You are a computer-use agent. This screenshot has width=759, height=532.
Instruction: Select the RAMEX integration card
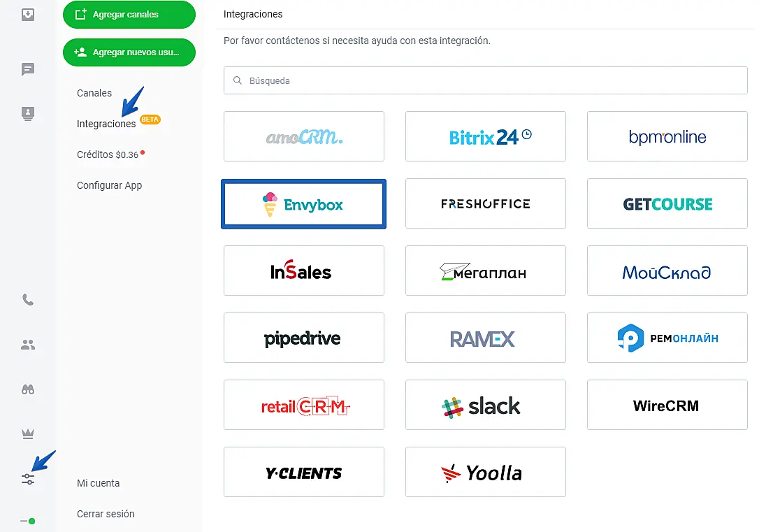486,338
